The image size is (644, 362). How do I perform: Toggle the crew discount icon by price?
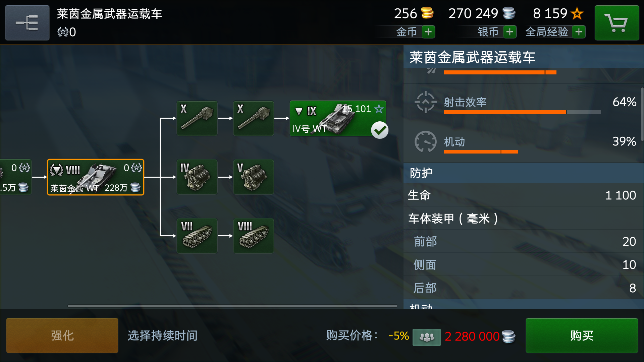pyautogui.click(x=426, y=337)
